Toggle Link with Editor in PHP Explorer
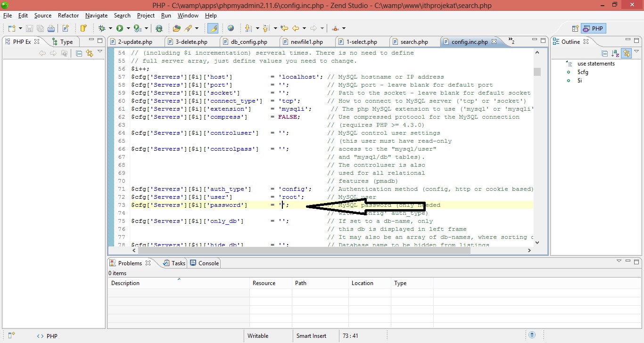644x343 pixels. 89,53
